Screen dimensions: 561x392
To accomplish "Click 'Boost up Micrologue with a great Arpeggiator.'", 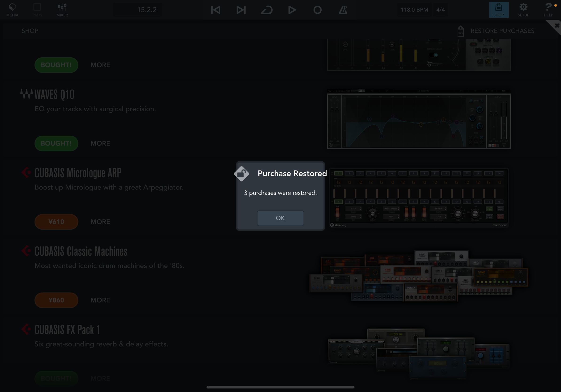I will pos(109,187).
